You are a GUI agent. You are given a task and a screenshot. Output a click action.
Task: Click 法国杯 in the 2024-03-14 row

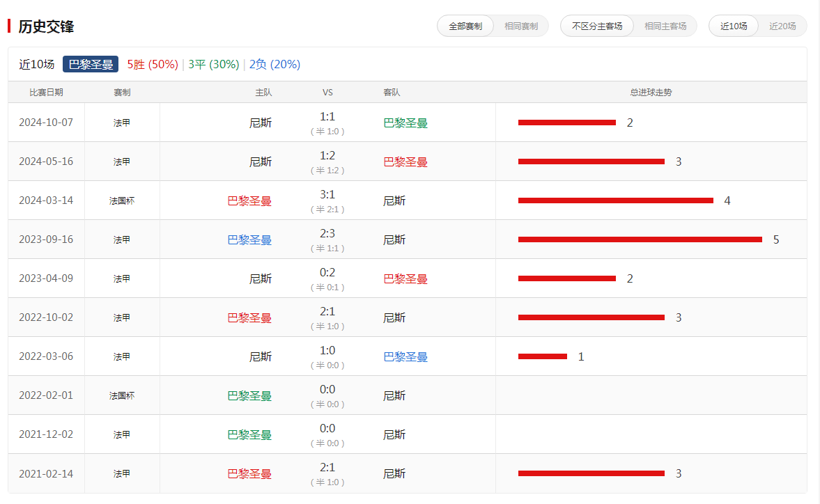(x=122, y=200)
